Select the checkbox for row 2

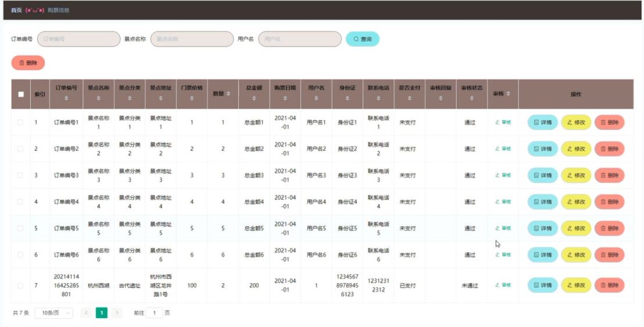pos(20,149)
